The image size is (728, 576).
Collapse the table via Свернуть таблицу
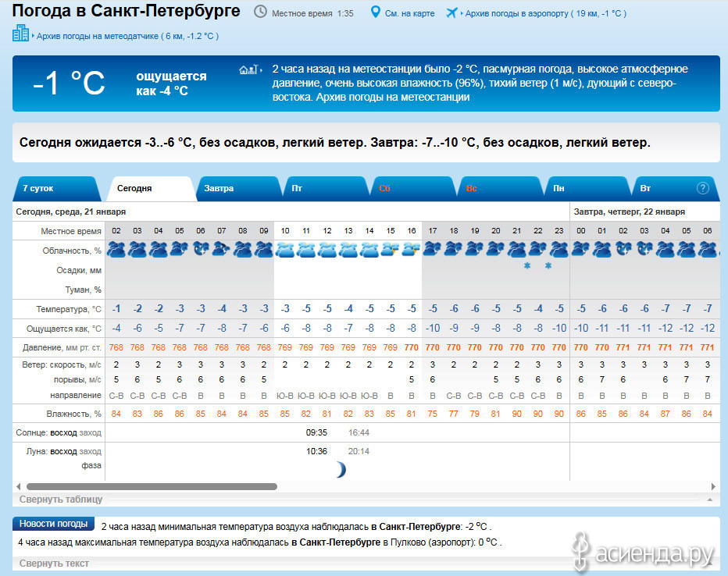click(61, 500)
